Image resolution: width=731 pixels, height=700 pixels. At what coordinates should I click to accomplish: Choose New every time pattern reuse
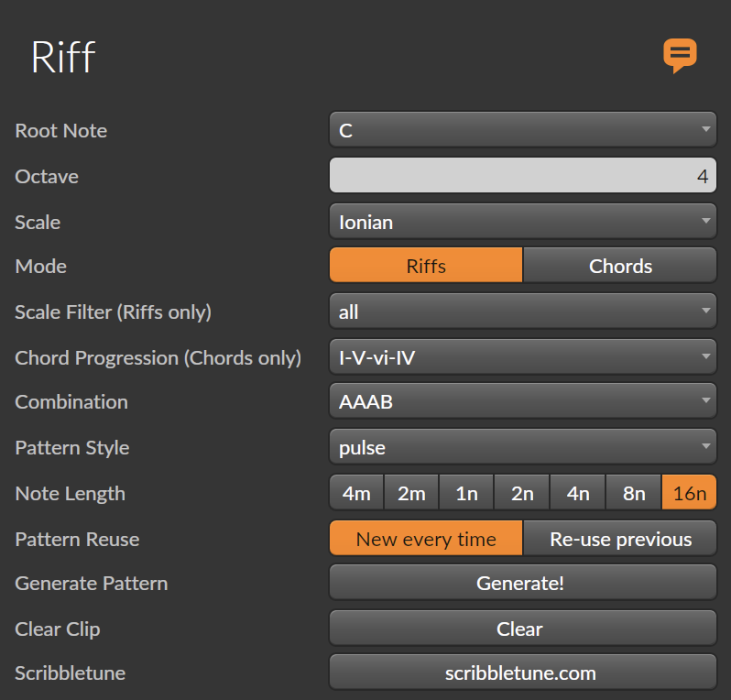pos(426,538)
